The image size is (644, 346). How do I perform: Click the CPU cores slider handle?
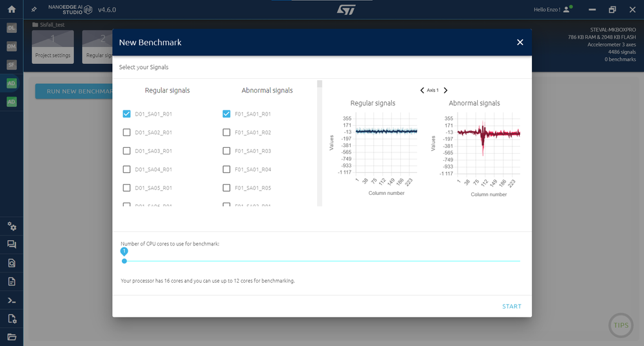pos(124,261)
